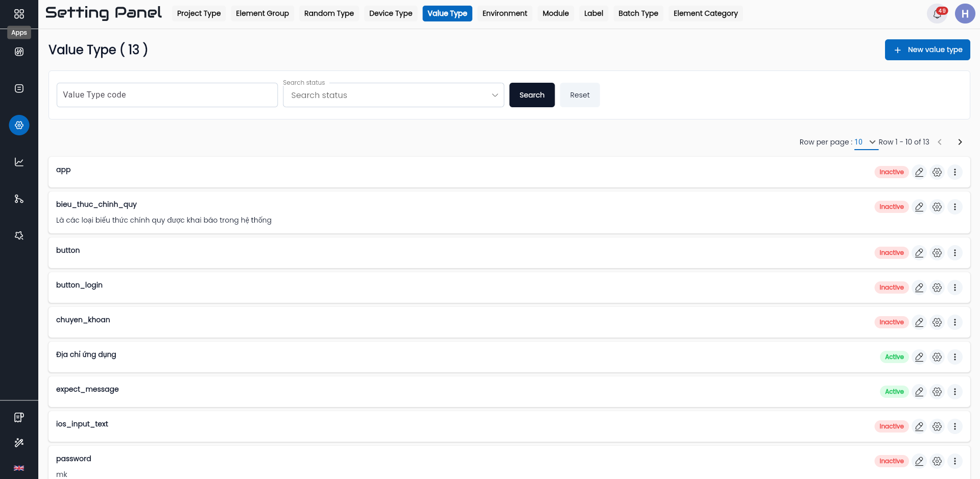The width and height of the screenshot is (980, 479).
Task: Open gear settings for button_login row
Action: (x=937, y=288)
